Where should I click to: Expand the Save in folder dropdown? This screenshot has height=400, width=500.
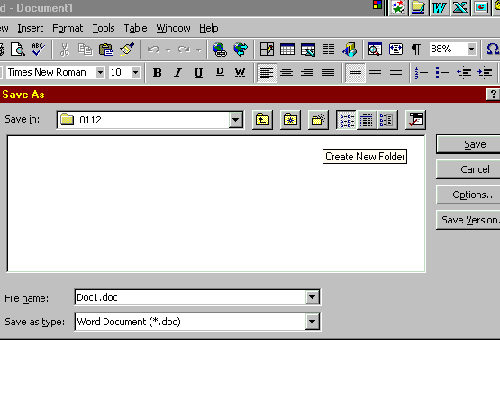(235, 120)
